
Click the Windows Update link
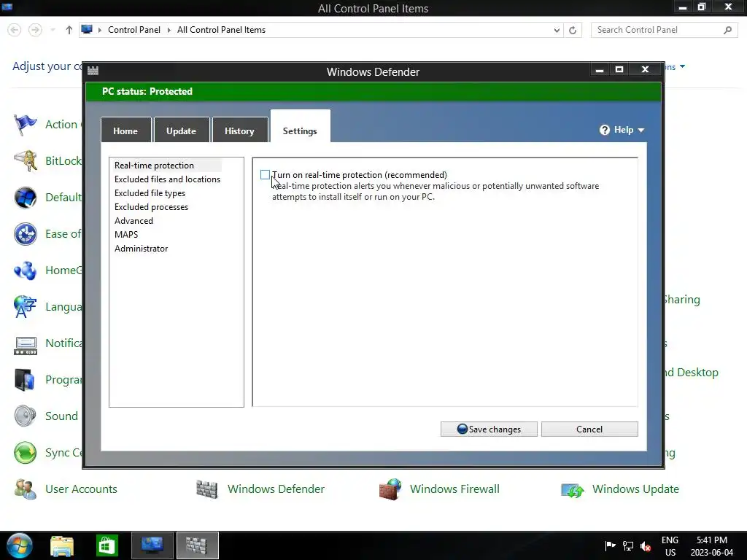click(x=635, y=489)
